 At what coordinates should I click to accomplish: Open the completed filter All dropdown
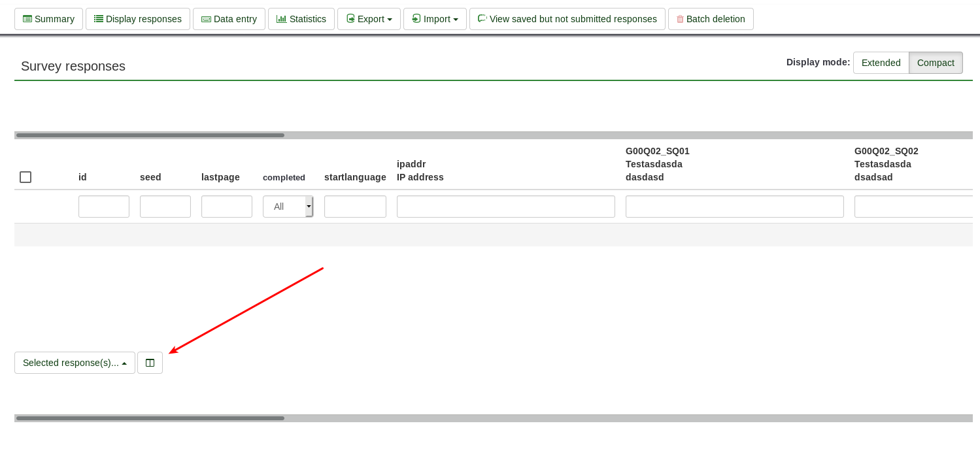tap(288, 207)
